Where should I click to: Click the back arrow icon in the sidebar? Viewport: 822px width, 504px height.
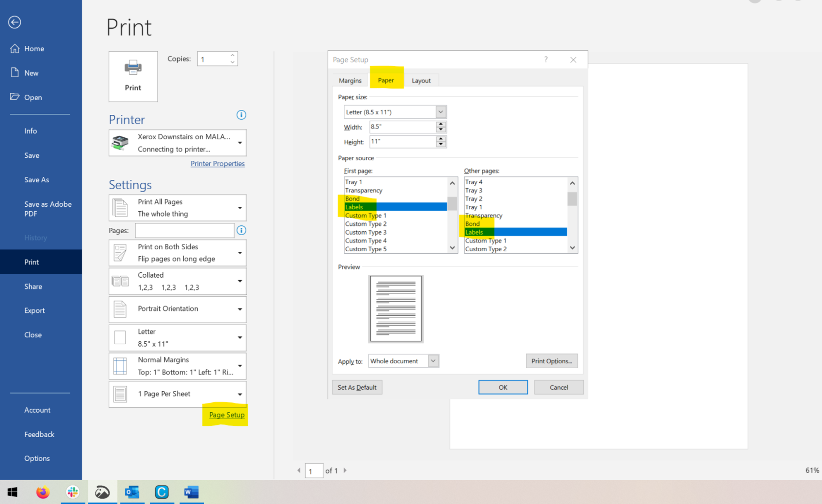click(15, 22)
